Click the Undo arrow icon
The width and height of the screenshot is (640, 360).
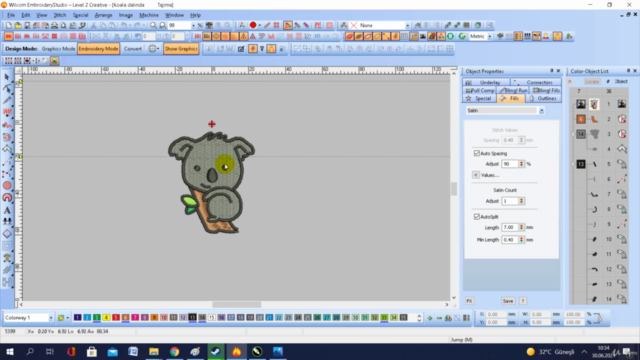click(124, 25)
